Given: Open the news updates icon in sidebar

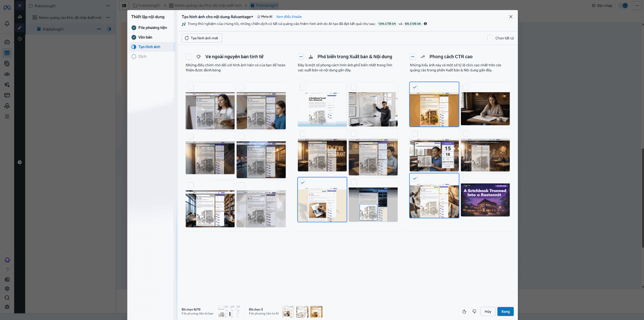Looking at the screenshot, I should tap(7, 279).
